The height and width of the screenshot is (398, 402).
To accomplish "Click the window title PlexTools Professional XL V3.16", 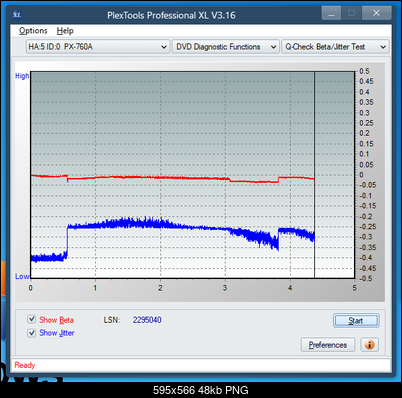I will pyautogui.click(x=171, y=15).
